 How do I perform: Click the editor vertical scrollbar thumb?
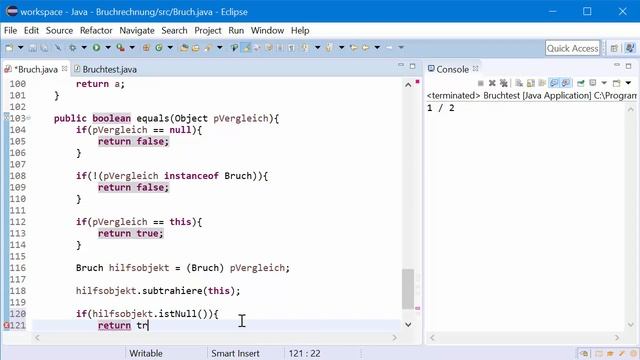coord(408,289)
